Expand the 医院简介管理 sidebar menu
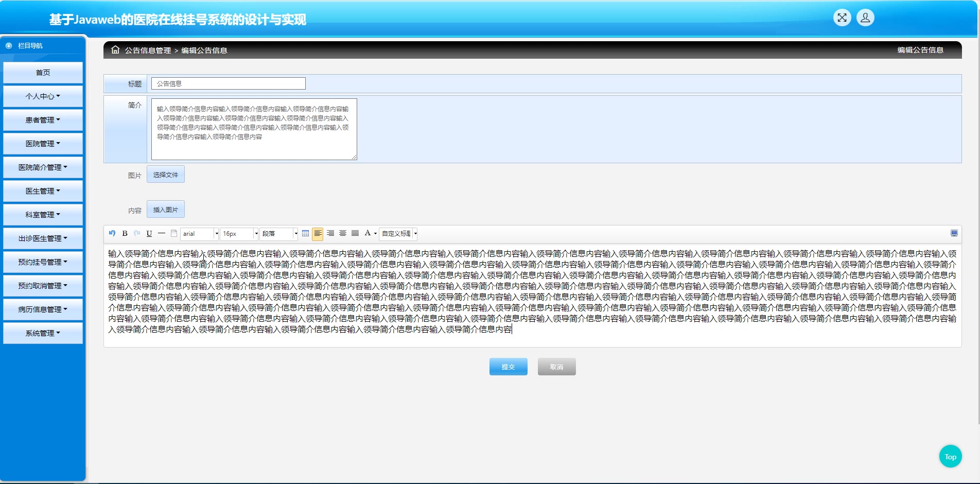The image size is (980, 484). (43, 167)
